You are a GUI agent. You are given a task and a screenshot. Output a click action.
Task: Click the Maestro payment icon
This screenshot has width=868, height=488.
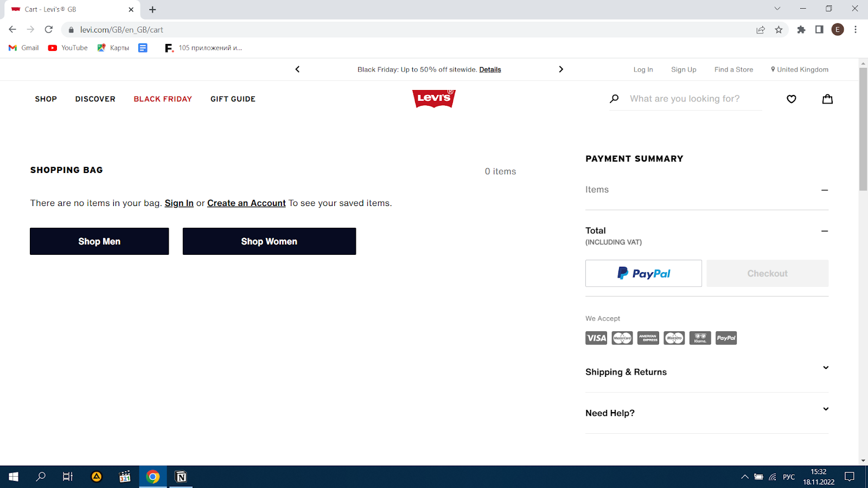coord(674,338)
